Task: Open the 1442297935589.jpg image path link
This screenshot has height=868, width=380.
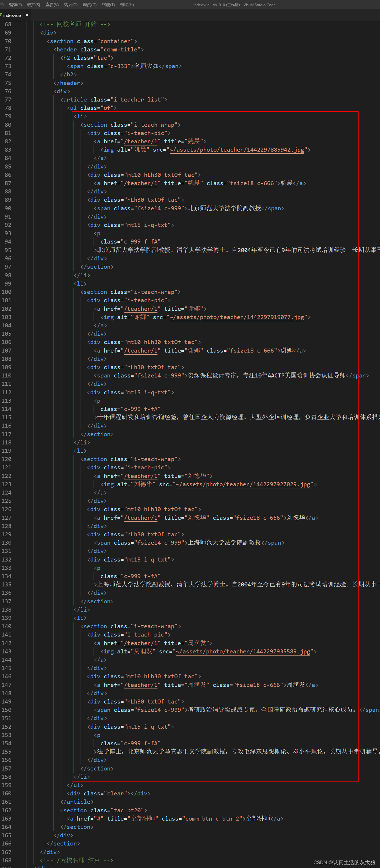Action: [243, 651]
